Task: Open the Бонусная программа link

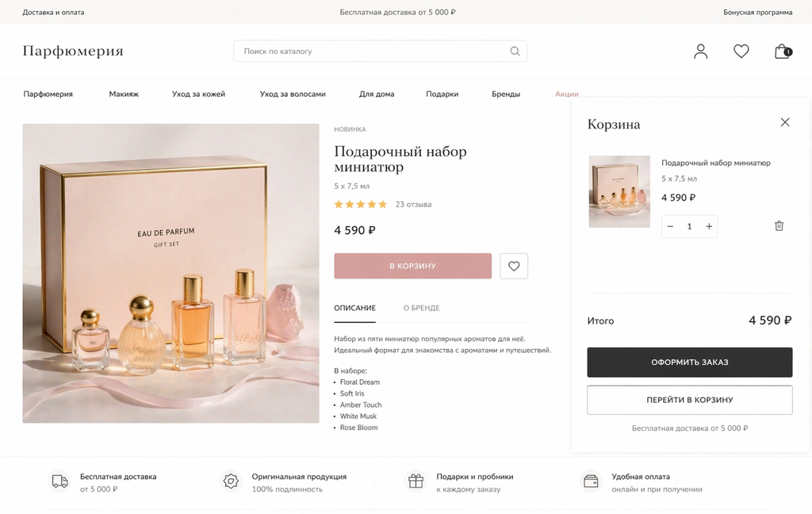Action: pyautogui.click(x=757, y=13)
